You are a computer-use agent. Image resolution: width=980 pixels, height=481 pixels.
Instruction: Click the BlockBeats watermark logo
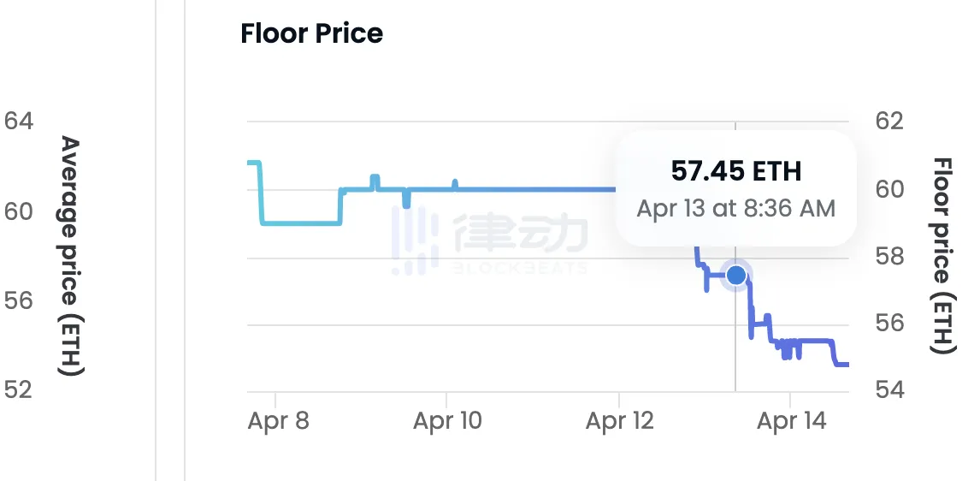tap(489, 240)
